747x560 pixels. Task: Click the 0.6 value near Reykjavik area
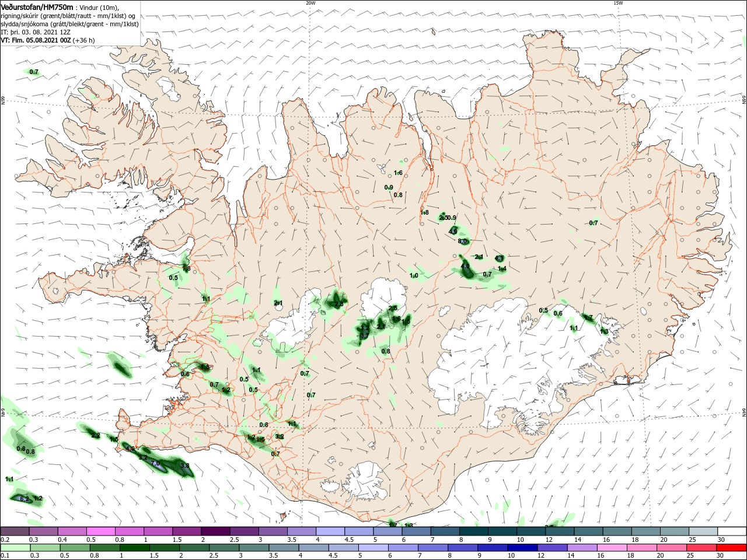185,374
